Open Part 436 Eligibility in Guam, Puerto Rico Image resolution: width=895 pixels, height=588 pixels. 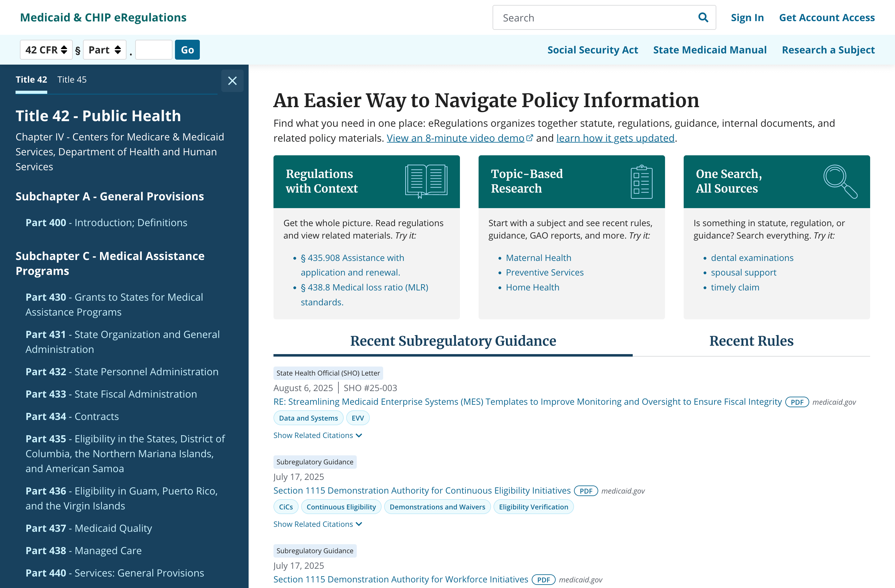coord(122,498)
